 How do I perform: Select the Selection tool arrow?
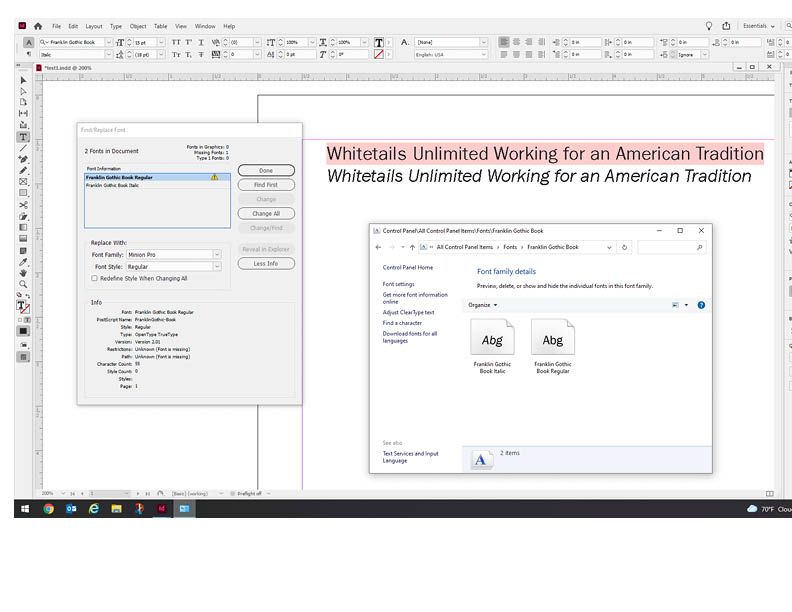tap(23, 80)
